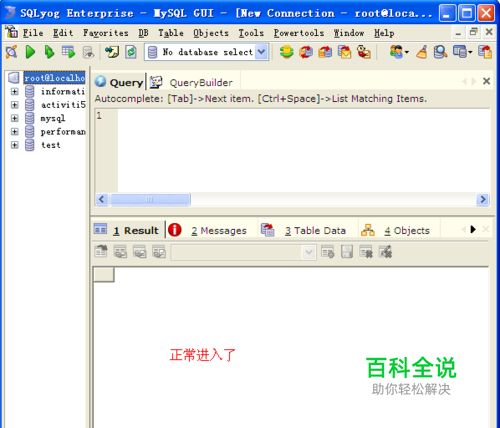Restore the inner document window
This screenshot has width=500, height=428.
click(x=474, y=32)
